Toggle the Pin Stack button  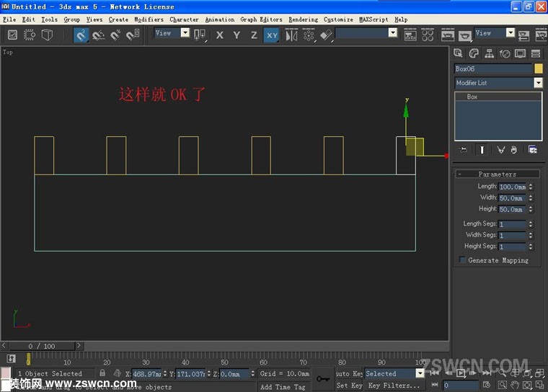pos(463,150)
